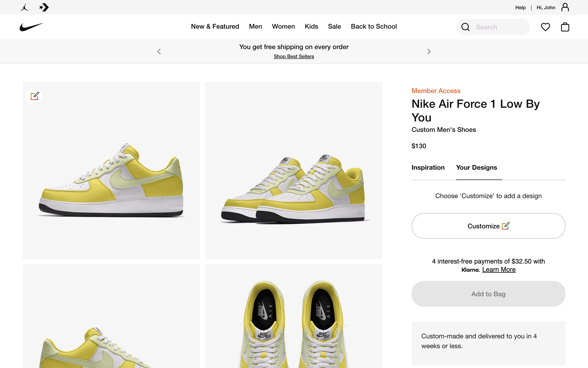Screen dimensions: 588x368
Task: Click the edit design icon on first shoe image
Action: pyautogui.click(x=34, y=96)
